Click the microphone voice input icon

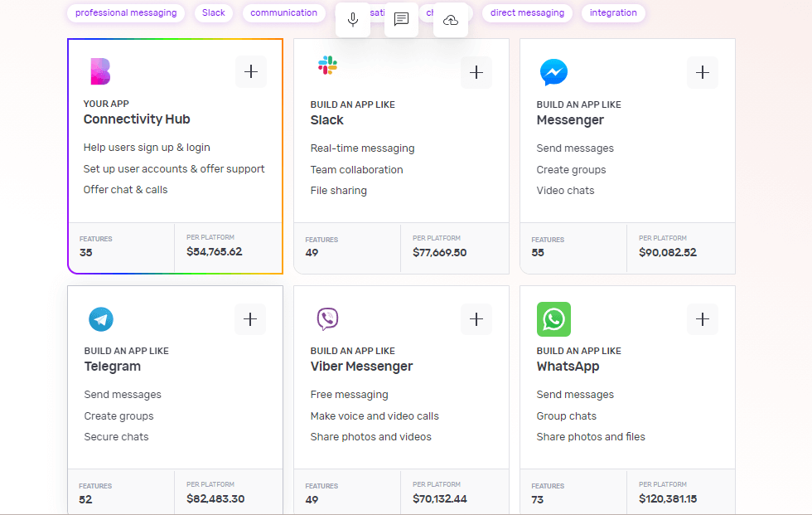(x=353, y=20)
